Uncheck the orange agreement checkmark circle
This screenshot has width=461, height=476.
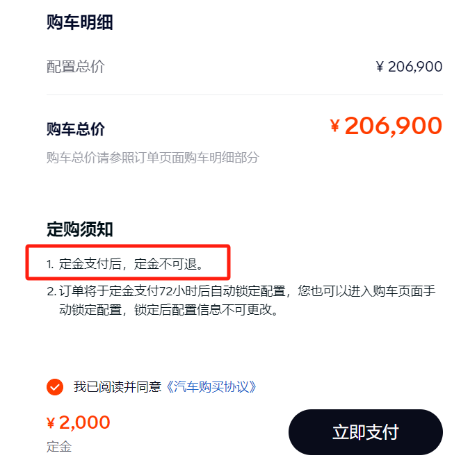click(x=55, y=387)
